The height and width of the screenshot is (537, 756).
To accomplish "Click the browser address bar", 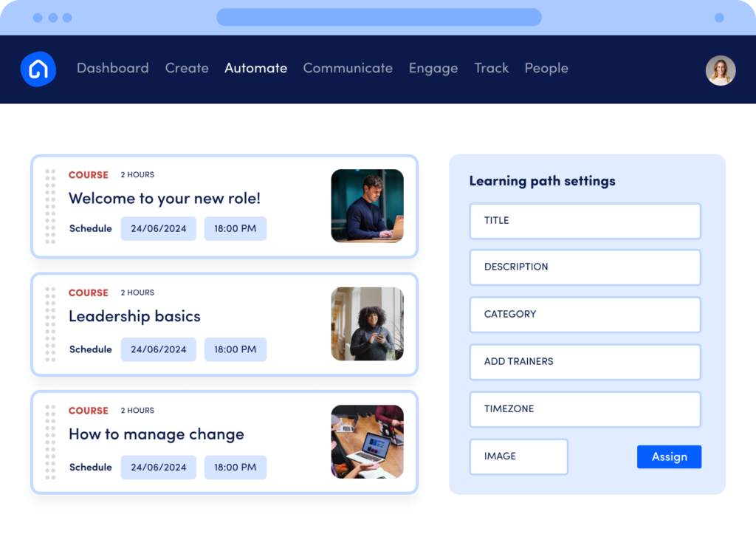I will pyautogui.click(x=378, y=17).
